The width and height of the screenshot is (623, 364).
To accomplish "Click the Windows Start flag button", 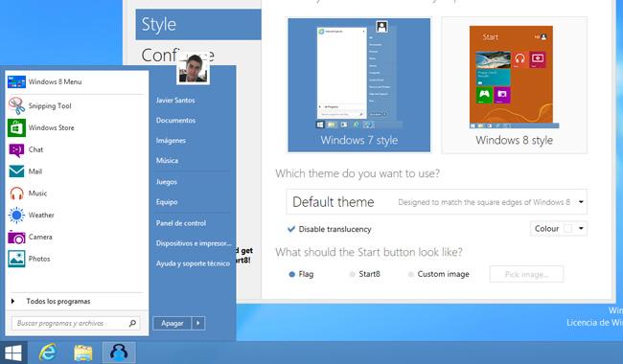I will (x=13, y=353).
